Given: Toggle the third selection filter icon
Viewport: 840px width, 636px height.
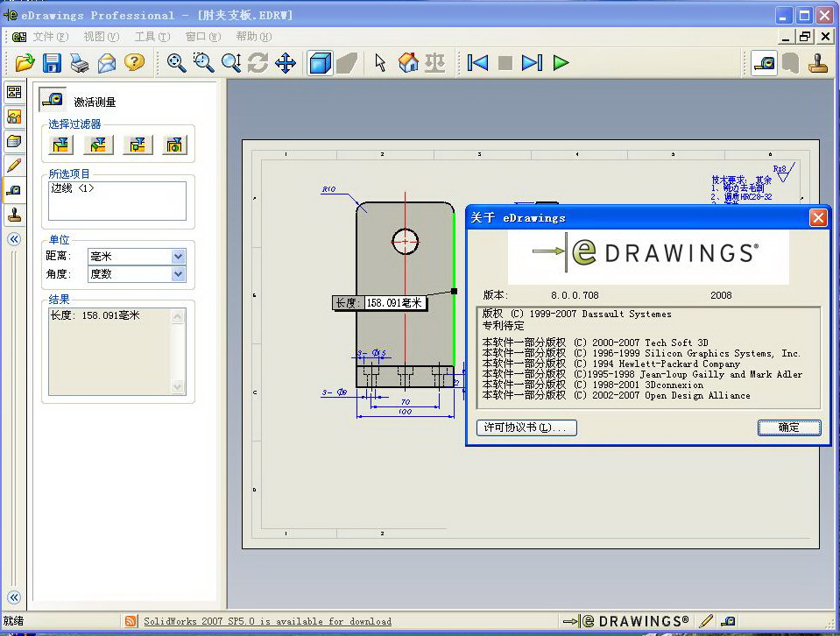Looking at the screenshot, I should pos(138,145).
